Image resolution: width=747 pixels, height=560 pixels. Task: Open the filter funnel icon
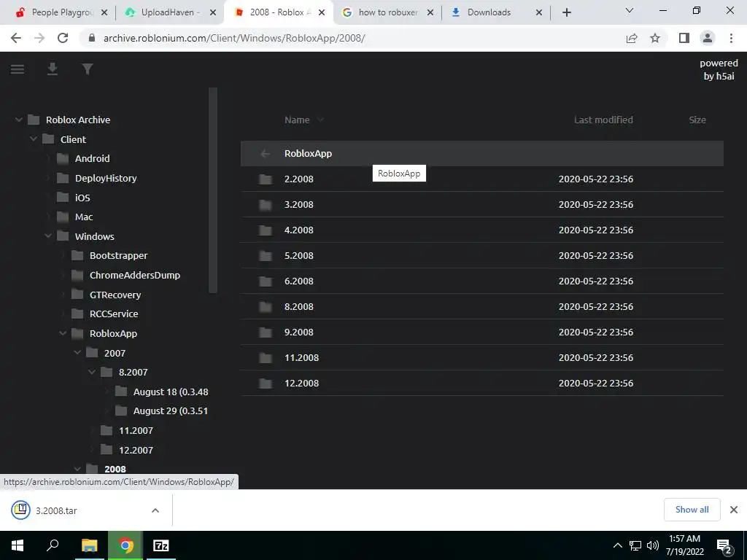coord(88,69)
